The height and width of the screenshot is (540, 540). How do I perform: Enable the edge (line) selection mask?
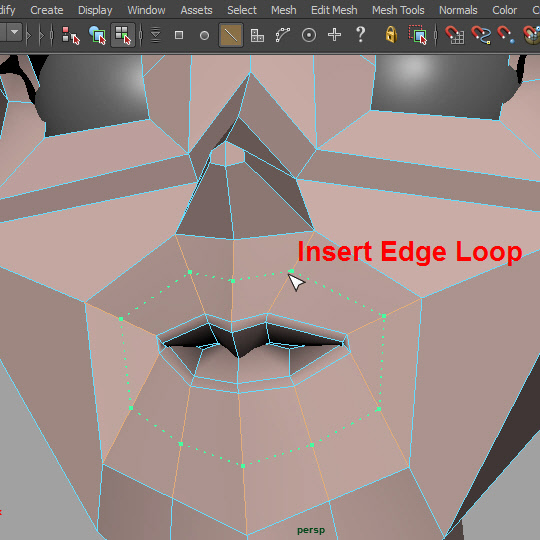[231, 35]
